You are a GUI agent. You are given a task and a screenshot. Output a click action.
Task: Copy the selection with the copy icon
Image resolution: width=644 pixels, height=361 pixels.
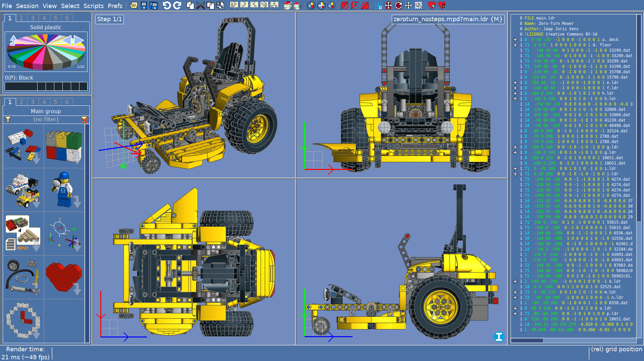[x=190, y=5]
